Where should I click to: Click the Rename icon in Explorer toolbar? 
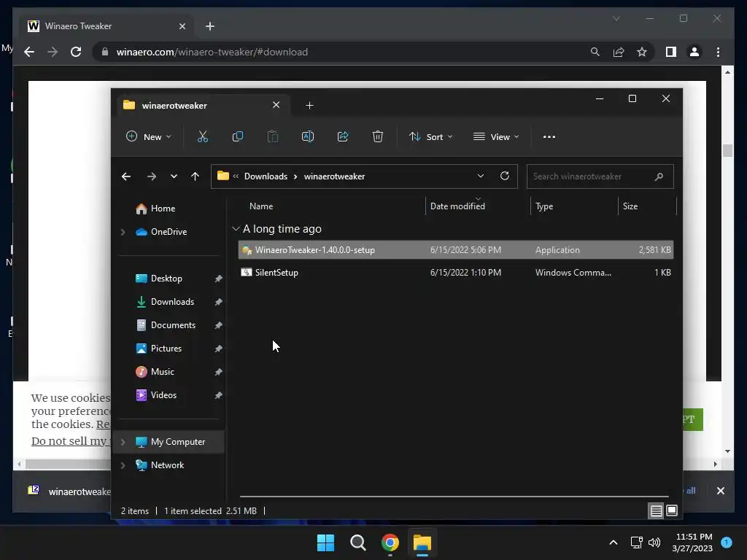[308, 136]
